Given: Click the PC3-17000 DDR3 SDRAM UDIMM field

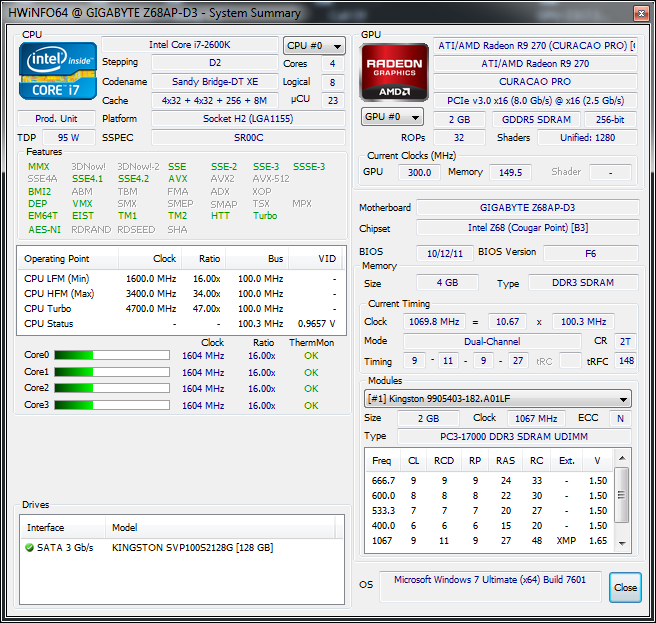Looking at the screenshot, I should pyautogui.click(x=514, y=436).
